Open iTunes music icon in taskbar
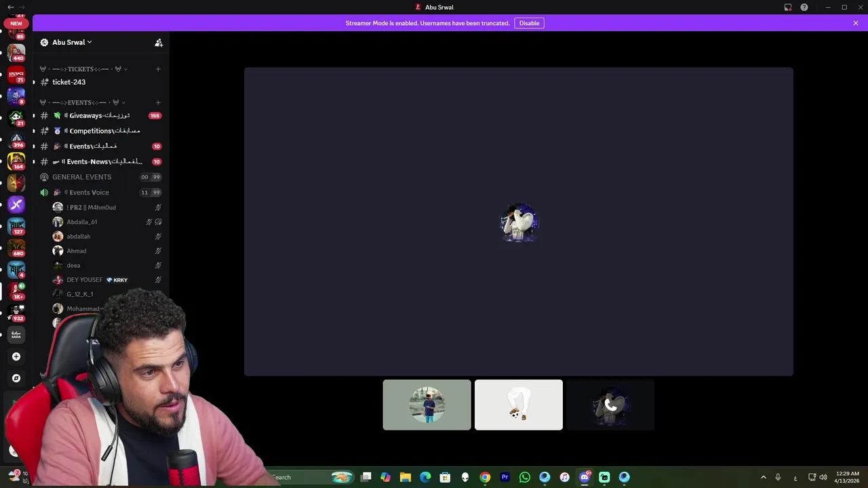 [564, 477]
